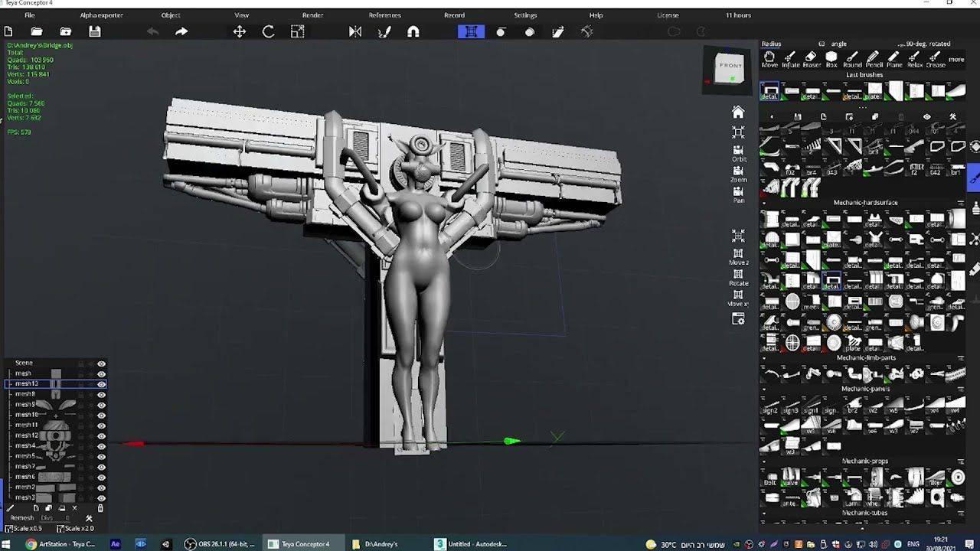Activate the Orbit camera control

pos(738,153)
